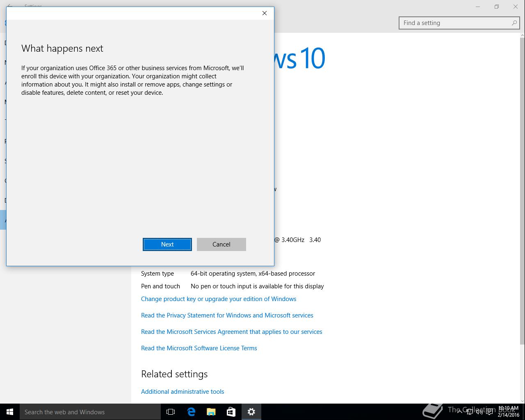
Task: Open Change product key or upgrade link
Action: click(219, 299)
